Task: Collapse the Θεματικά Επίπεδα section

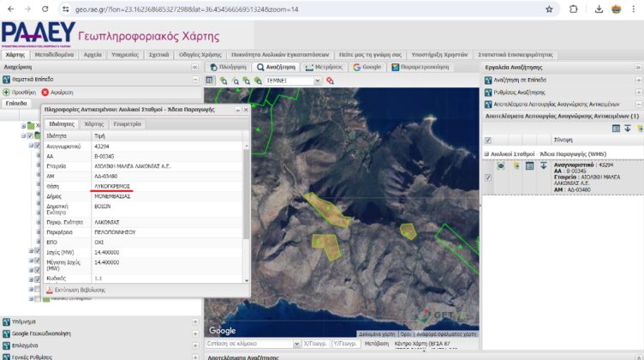Action: pyautogui.click(x=195, y=80)
